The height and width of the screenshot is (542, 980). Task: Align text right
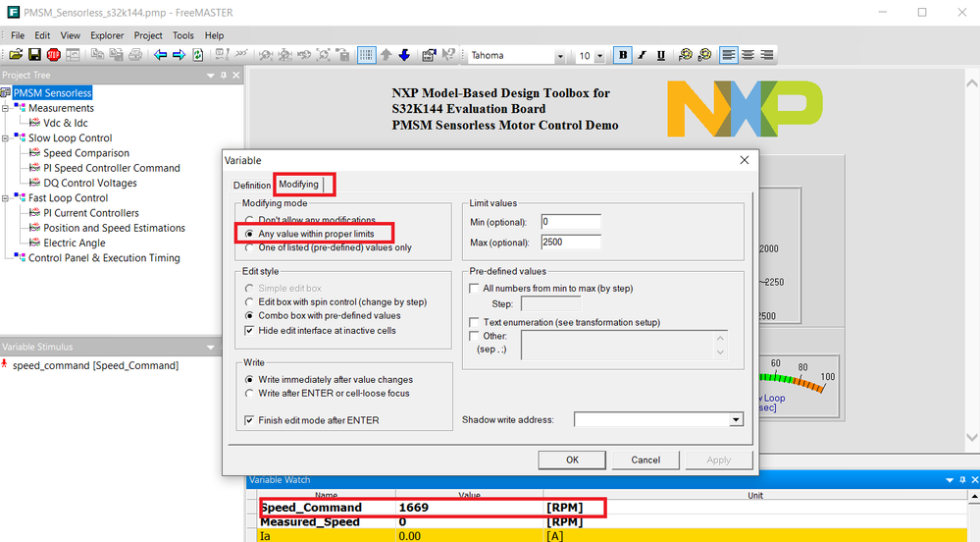[767, 55]
